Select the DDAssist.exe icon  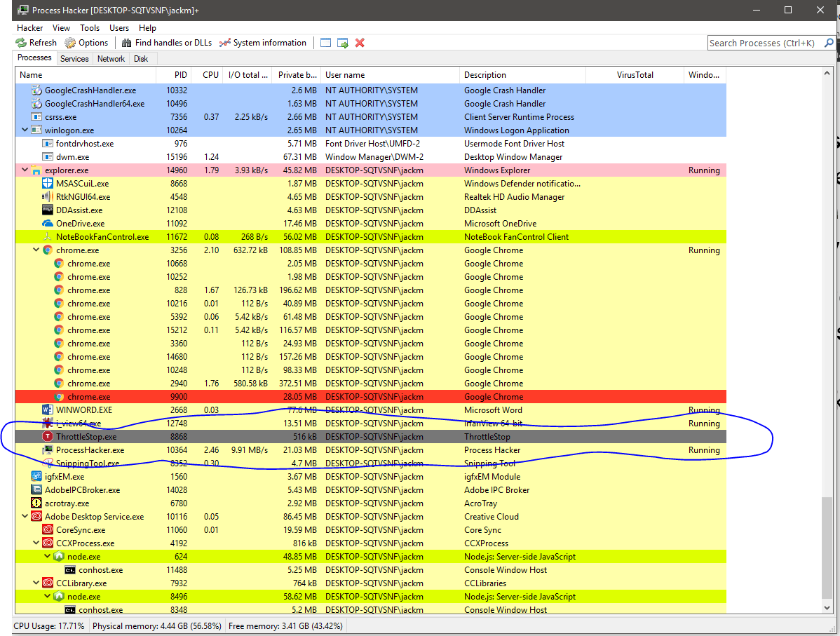pyautogui.click(x=48, y=210)
